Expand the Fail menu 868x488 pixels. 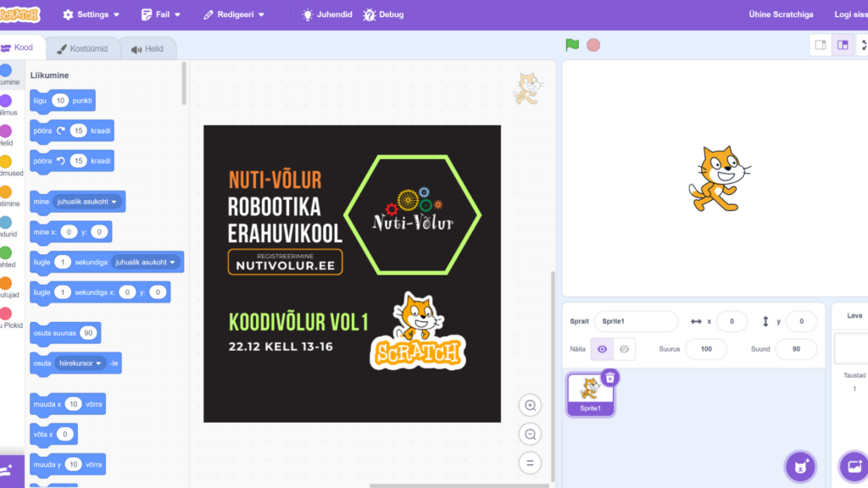(161, 14)
